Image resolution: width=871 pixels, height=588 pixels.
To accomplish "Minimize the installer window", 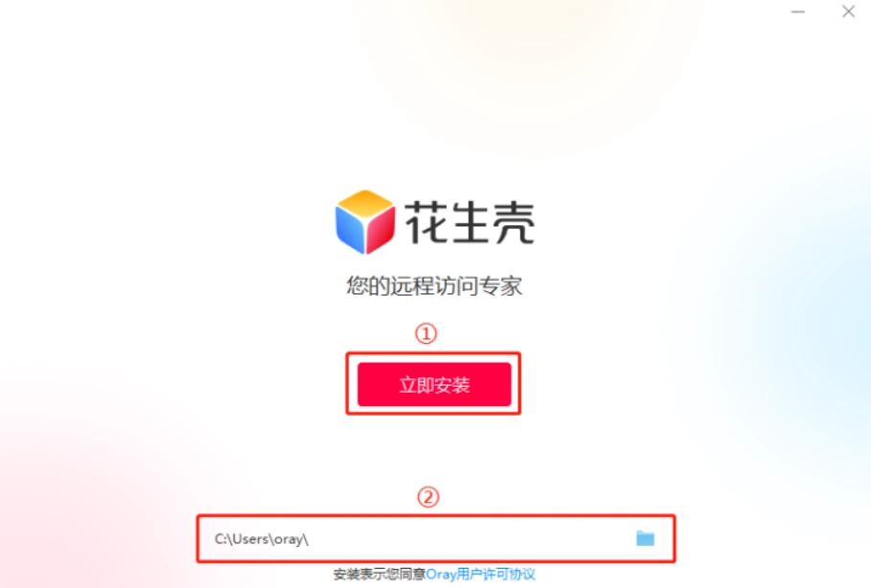I will pyautogui.click(x=798, y=11).
